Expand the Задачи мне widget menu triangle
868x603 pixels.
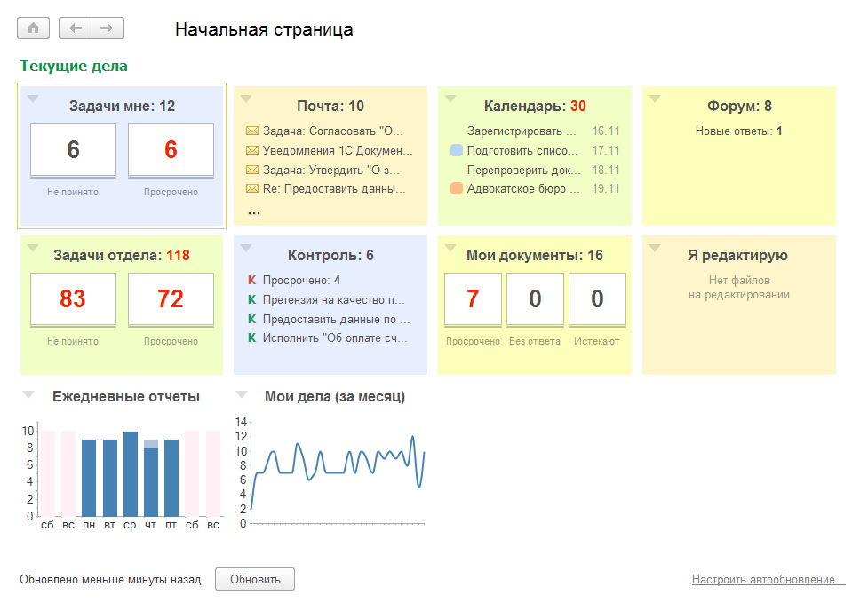(x=33, y=99)
